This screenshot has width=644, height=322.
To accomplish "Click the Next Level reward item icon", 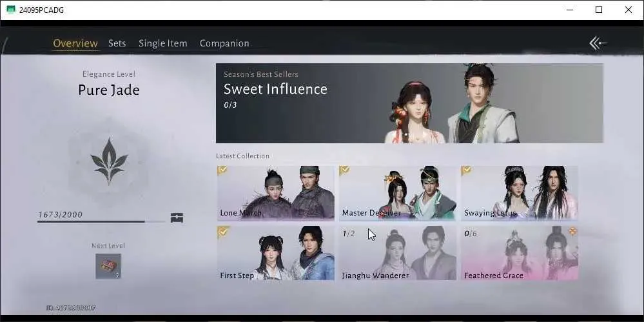I will (x=108, y=266).
